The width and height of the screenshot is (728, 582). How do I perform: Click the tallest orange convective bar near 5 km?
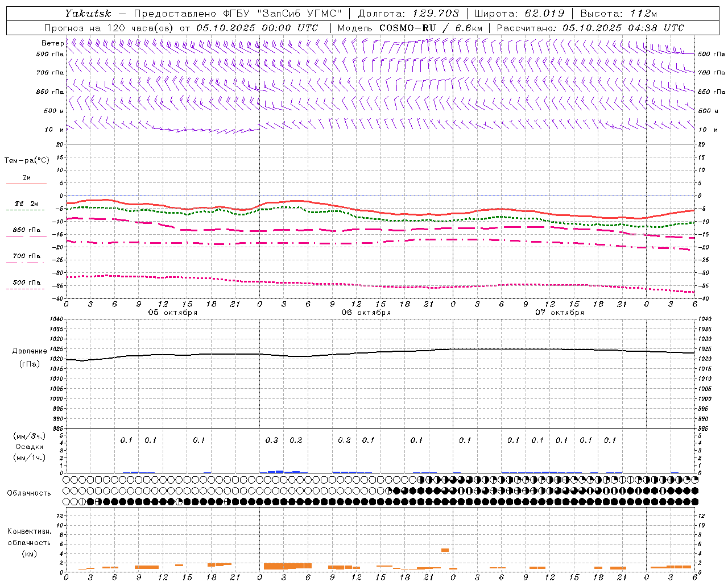pos(445,550)
